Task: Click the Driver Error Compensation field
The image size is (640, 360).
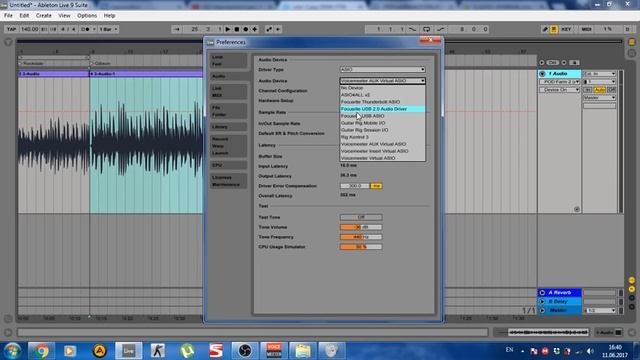Action: point(354,186)
